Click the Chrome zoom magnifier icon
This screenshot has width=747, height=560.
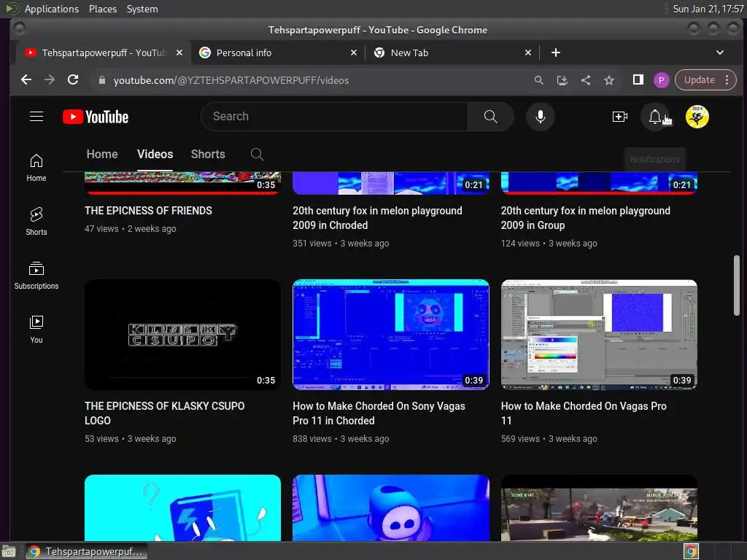pos(539,80)
